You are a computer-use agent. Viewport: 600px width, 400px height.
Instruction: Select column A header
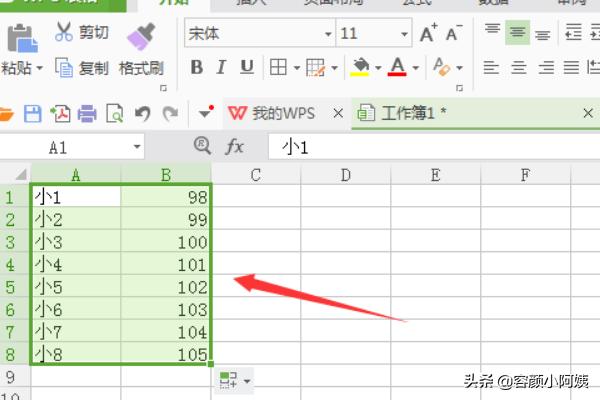click(x=76, y=175)
